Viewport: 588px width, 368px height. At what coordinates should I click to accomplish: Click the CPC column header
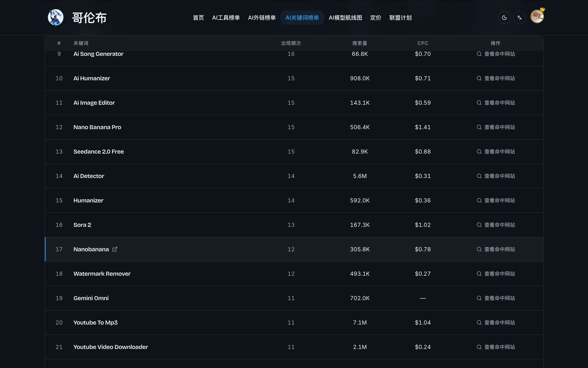pos(423,43)
